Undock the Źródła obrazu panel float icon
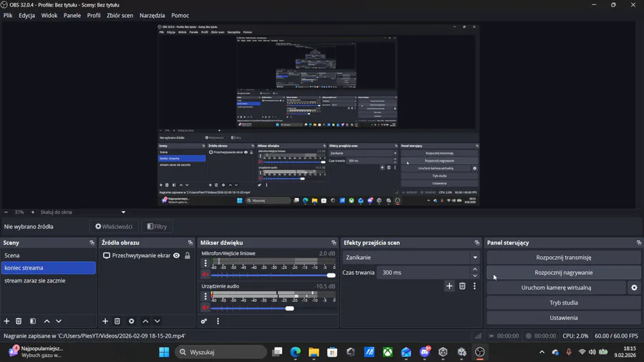This screenshot has height=362, width=644. (190, 243)
